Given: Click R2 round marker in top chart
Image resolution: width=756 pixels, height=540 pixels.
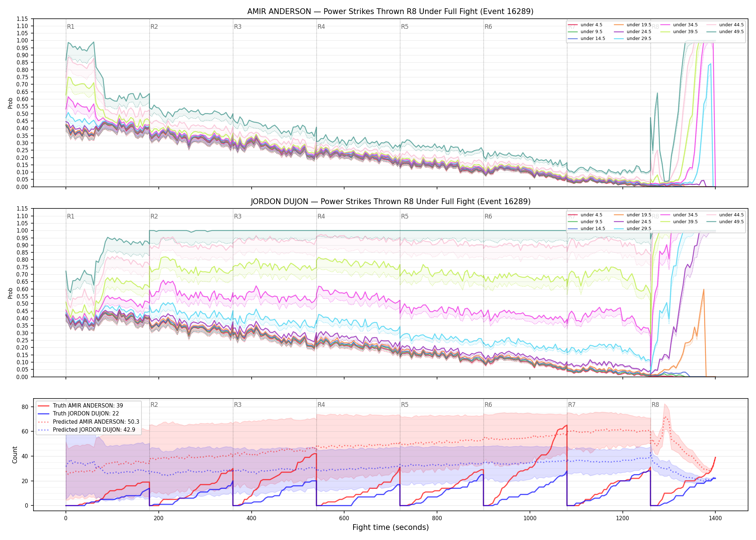Looking at the screenshot, I should point(154,27).
